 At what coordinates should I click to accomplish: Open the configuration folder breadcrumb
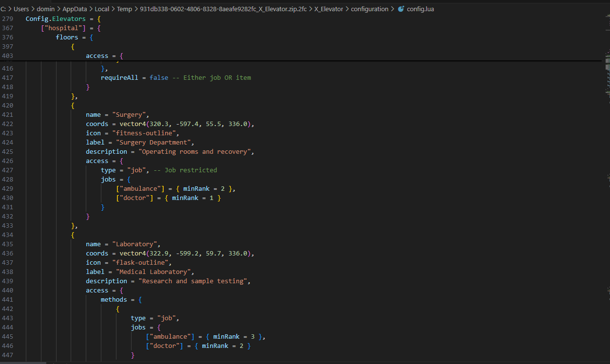370,9
